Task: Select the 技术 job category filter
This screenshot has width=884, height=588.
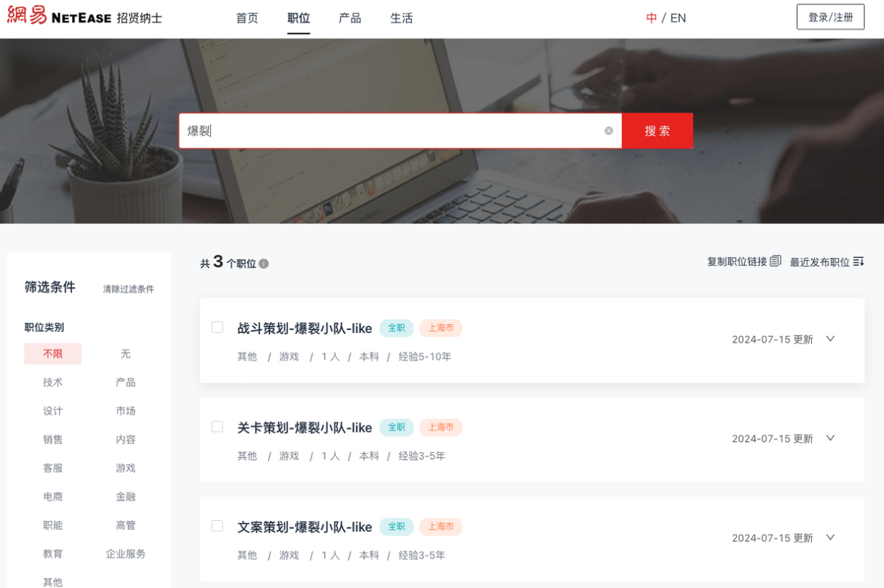Action: 53,382
